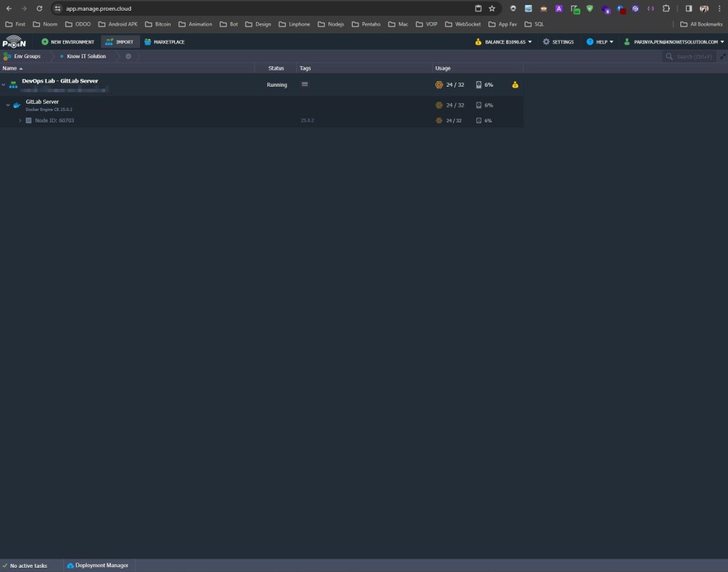Select the Know IT Solution group breadcrumb

pos(85,56)
